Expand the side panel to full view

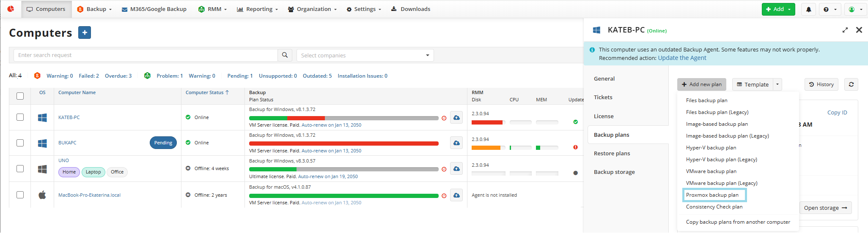845,30
